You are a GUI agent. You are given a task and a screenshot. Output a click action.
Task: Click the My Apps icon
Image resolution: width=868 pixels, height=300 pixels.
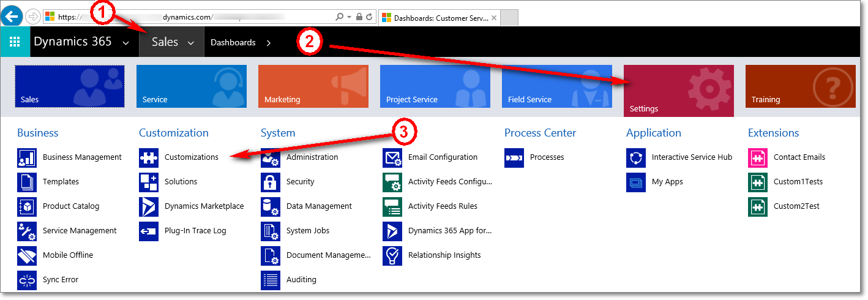636,182
